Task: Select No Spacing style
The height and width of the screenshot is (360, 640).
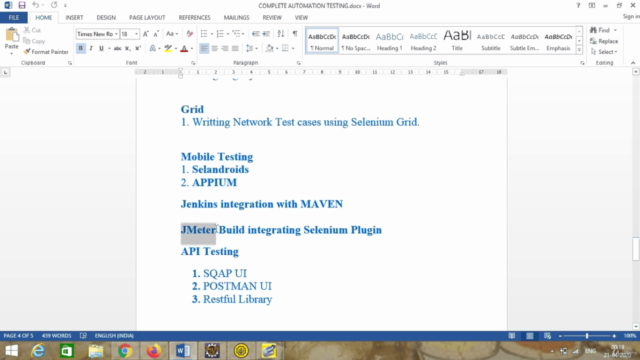Action: (x=356, y=41)
